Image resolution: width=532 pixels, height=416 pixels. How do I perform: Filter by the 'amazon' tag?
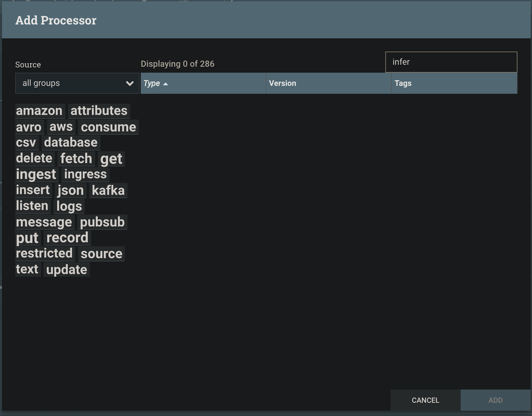point(39,111)
